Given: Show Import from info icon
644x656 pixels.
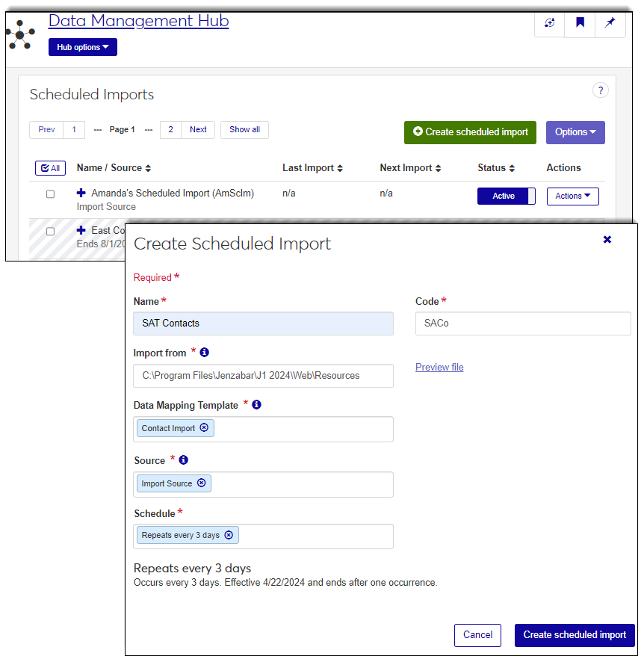Looking at the screenshot, I should 204,353.
